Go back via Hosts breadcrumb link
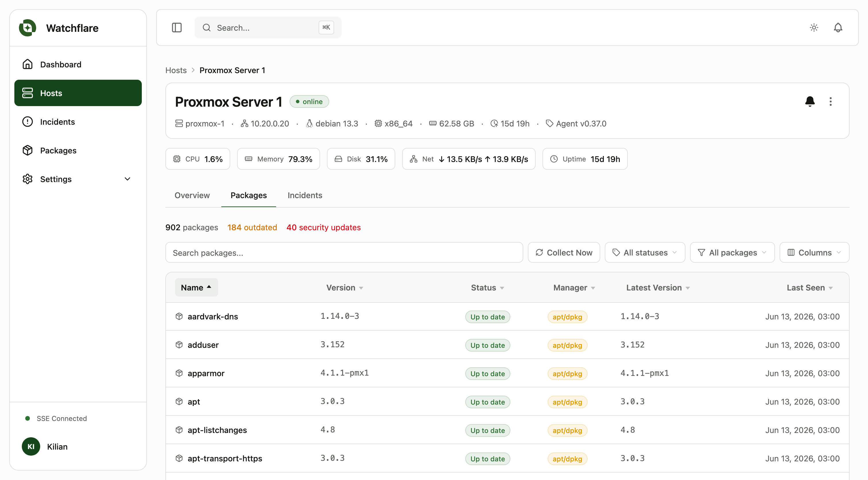The height and width of the screenshot is (480, 868). (176, 70)
